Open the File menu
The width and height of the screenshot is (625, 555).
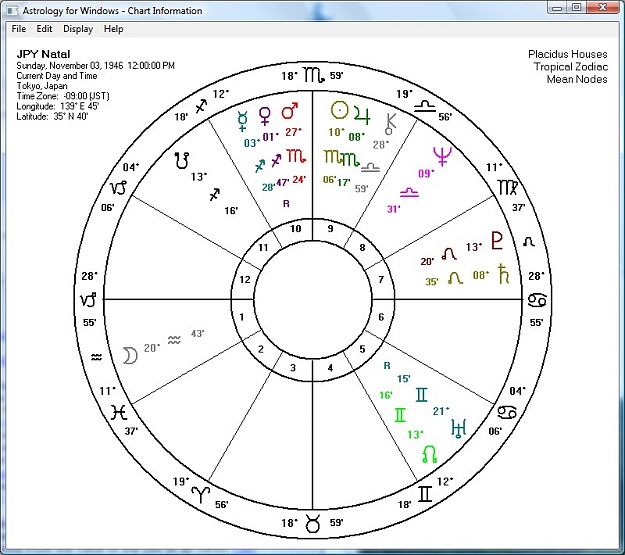(x=18, y=29)
